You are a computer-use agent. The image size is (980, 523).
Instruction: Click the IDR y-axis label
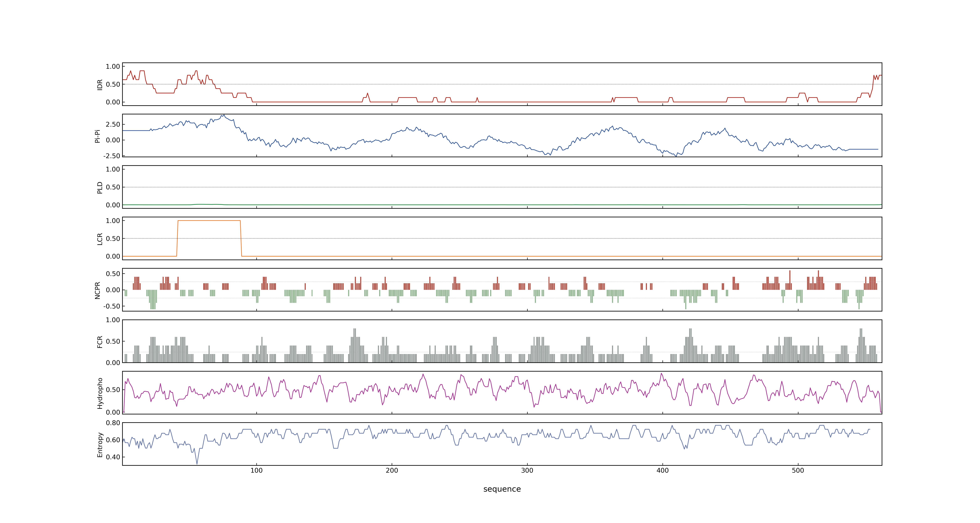[100, 85]
